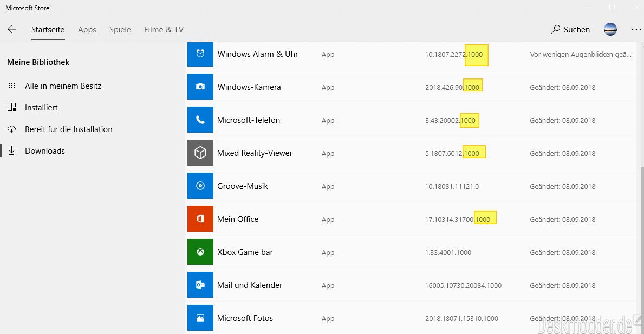Open Xbox Game bar entry
This screenshot has width=644, height=334.
pyautogui.click(x=245, y=252)
